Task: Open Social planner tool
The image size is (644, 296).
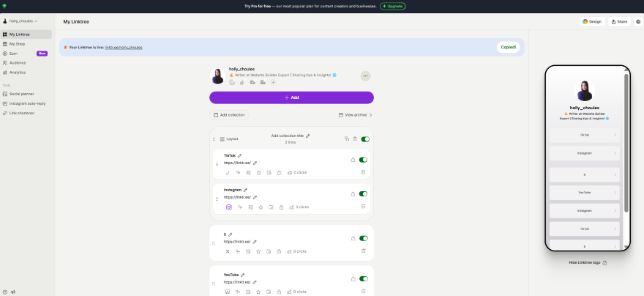Action: pos(26,94)
